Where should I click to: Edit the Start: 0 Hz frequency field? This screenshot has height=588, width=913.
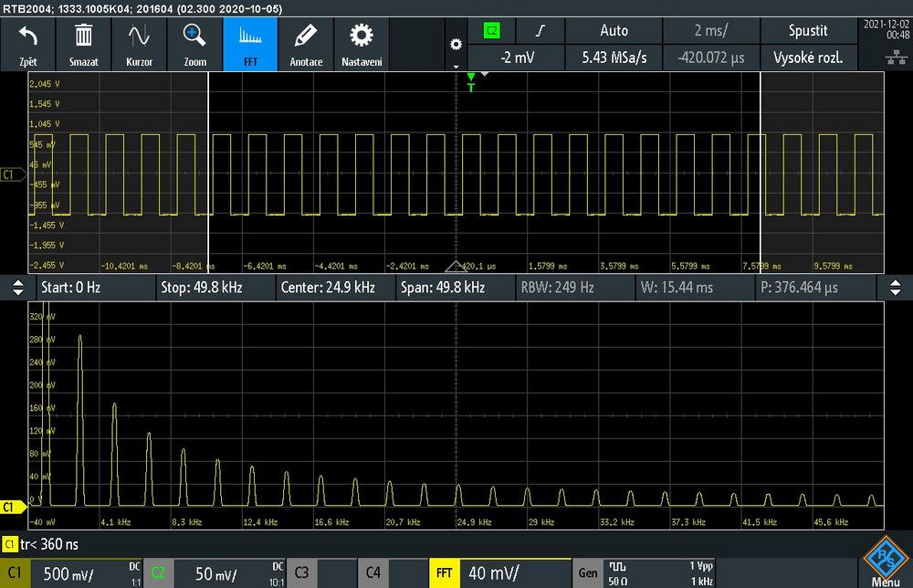(96, 288)
